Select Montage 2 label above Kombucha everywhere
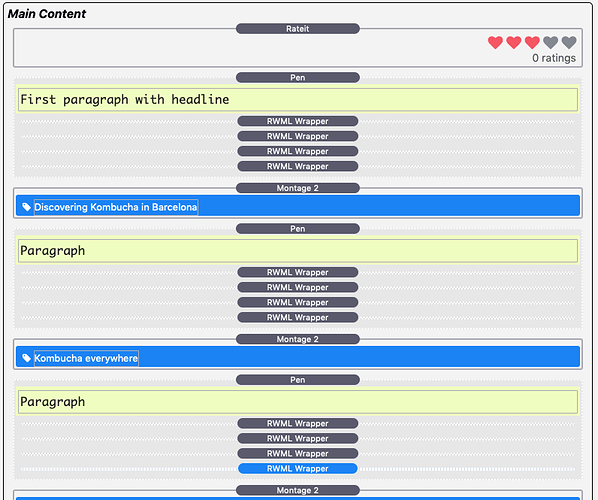This screenshot has height=500, width=598. (x=297, y=339)
